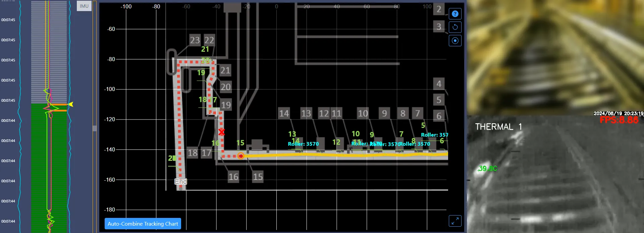The image size is (644, 233).
Task: Select the THERMAL 1 camera feed
Action: click(x=555, y=175)
